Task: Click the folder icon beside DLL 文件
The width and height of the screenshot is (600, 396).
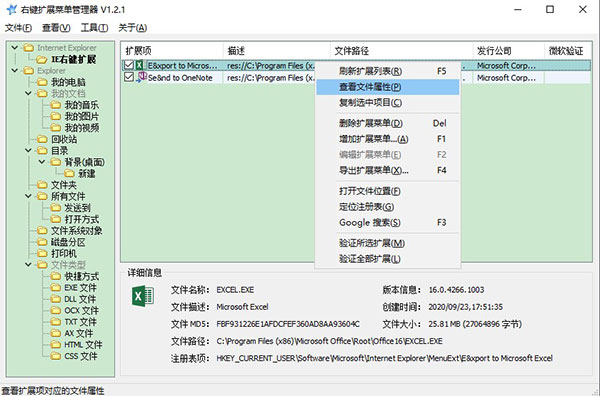Action: [56, 299]
